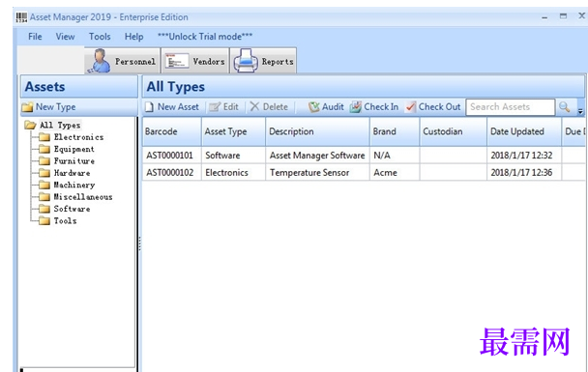The image size is (588, 372).
Task: Open the Help menu
Action: pos(133,37)
